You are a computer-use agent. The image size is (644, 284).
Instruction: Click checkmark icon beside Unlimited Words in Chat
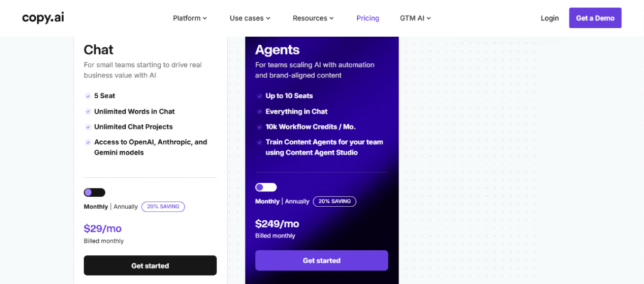point(88,111)
